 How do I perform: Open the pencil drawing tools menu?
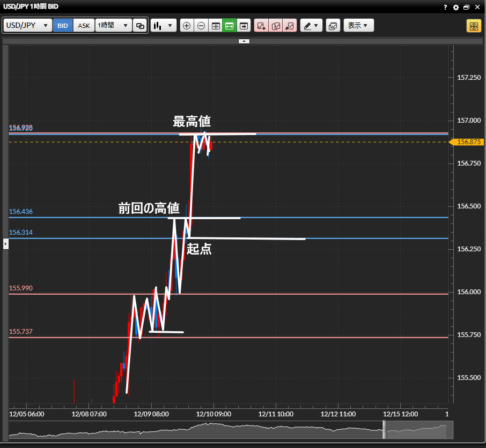tap(311, 26)
